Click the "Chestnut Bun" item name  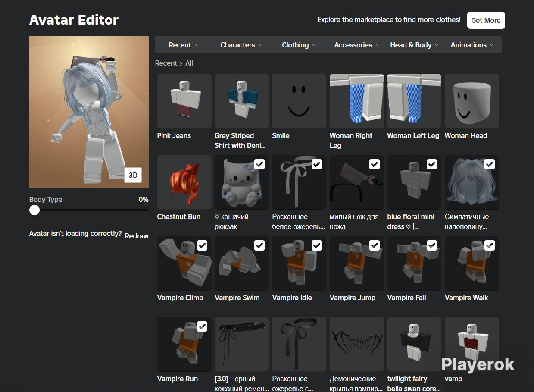179,216
